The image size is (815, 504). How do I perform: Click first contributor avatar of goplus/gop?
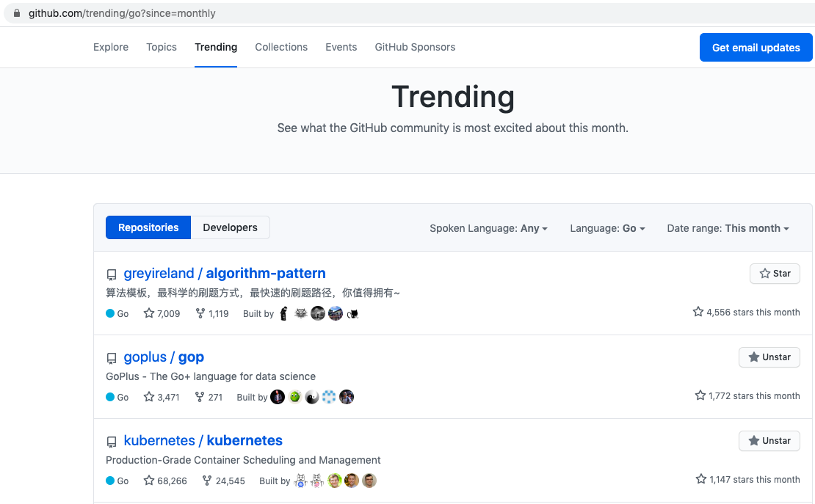[x=278, y=397]
